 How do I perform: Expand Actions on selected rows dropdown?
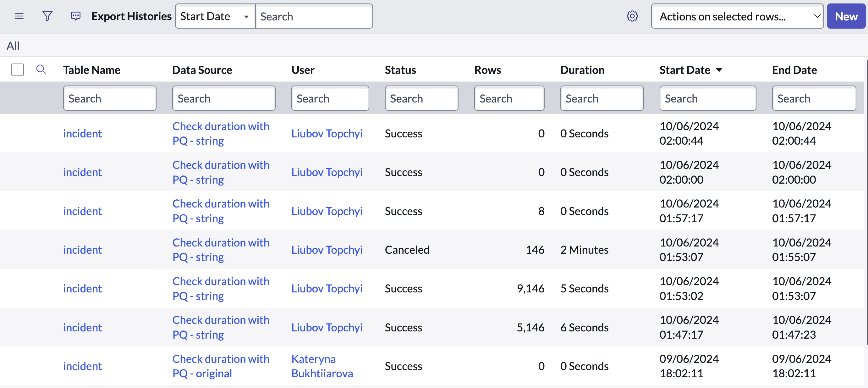point(737,16)
